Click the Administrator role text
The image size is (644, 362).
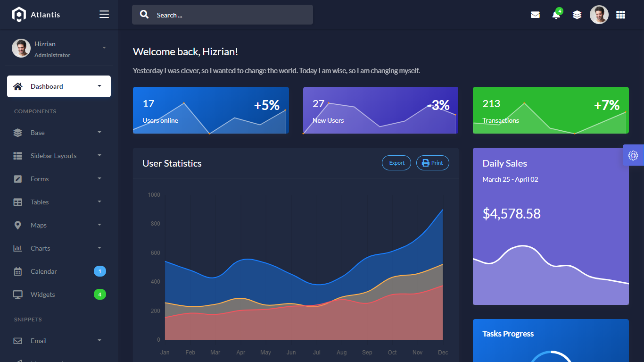(52, 55)
